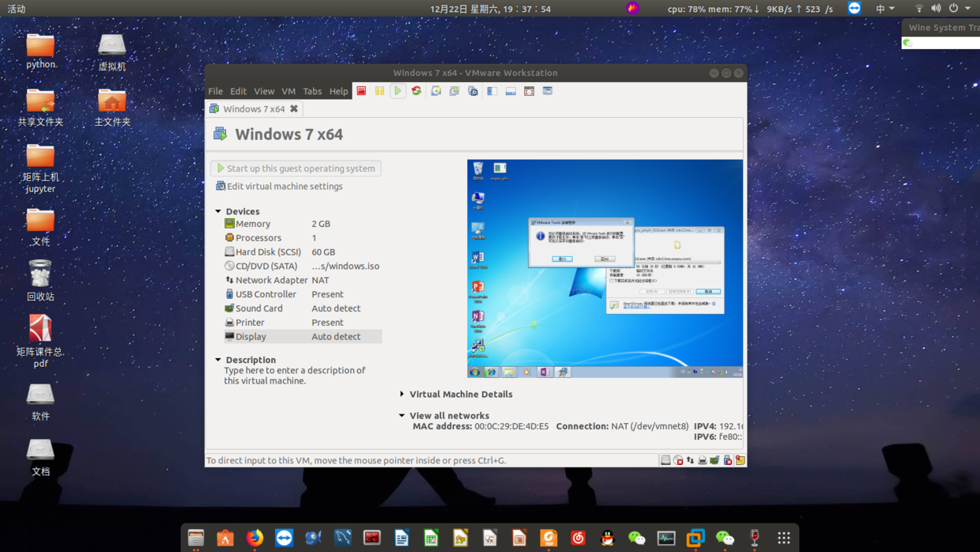This screenshot has height=552, width=980.
Task: Click the yellow Suspend VM toolbar icon
Action: tap(379, 91)
